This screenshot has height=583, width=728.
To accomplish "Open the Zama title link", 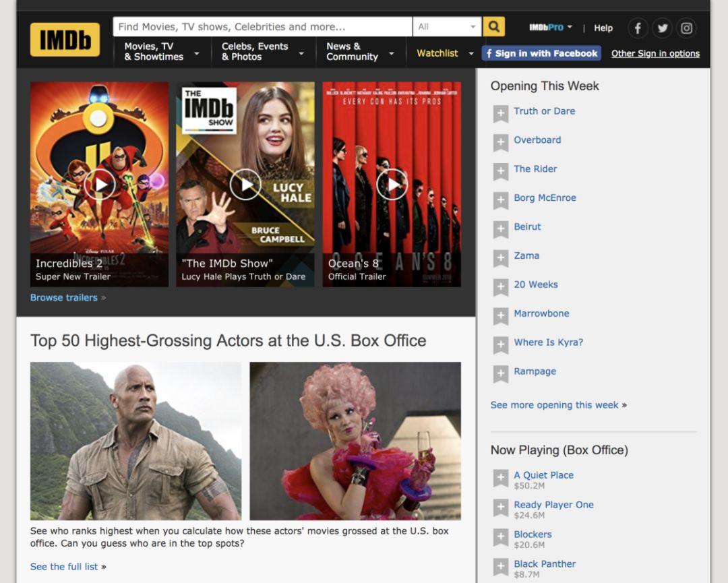I will [x=526, y=255].
